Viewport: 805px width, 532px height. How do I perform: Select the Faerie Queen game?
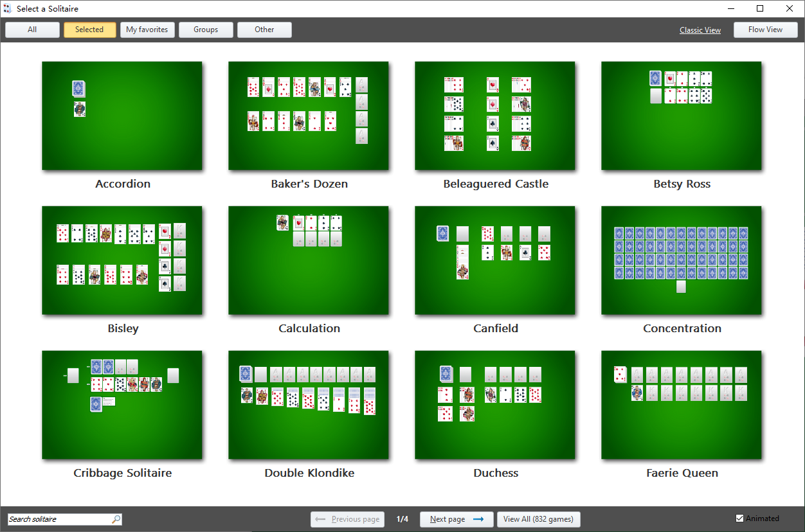tap(682, 405)
